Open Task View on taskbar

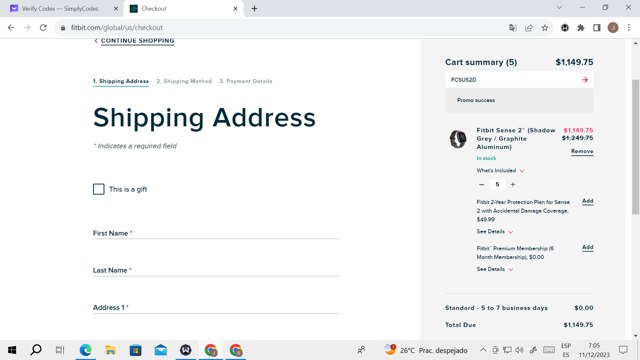(60, 350)
